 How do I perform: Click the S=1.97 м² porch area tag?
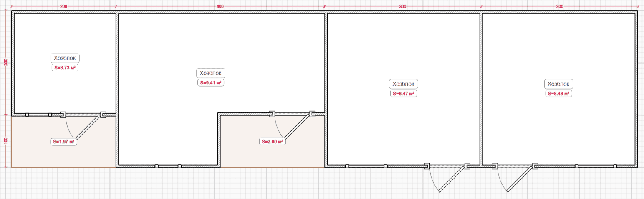64,142
